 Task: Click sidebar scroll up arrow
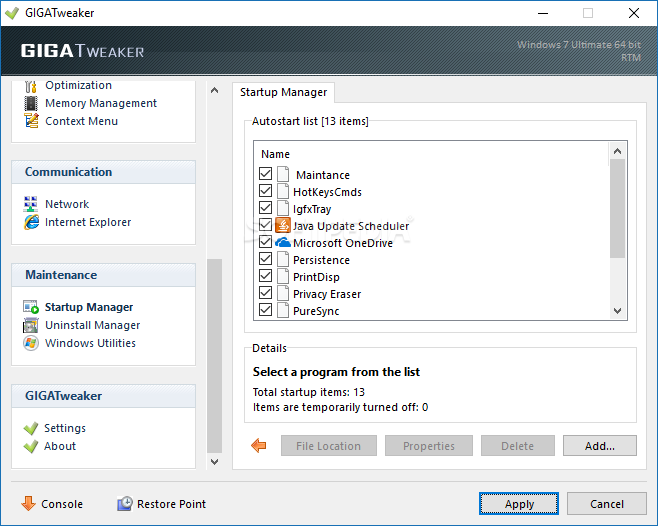[214, 90]
